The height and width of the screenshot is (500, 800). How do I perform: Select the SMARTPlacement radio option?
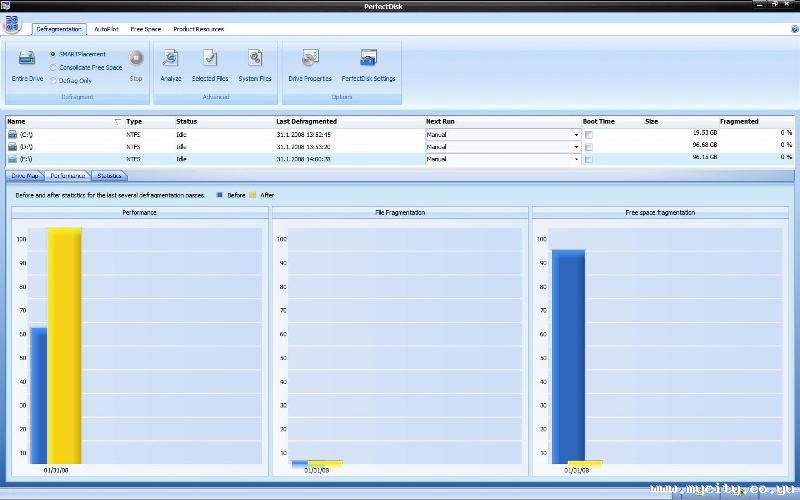(x=53, y=54)
